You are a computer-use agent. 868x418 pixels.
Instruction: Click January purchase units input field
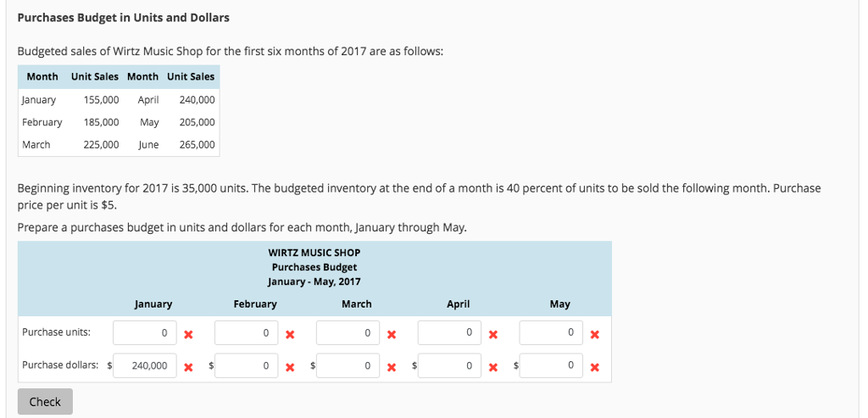pyautogui.click(x=145, y=333)
